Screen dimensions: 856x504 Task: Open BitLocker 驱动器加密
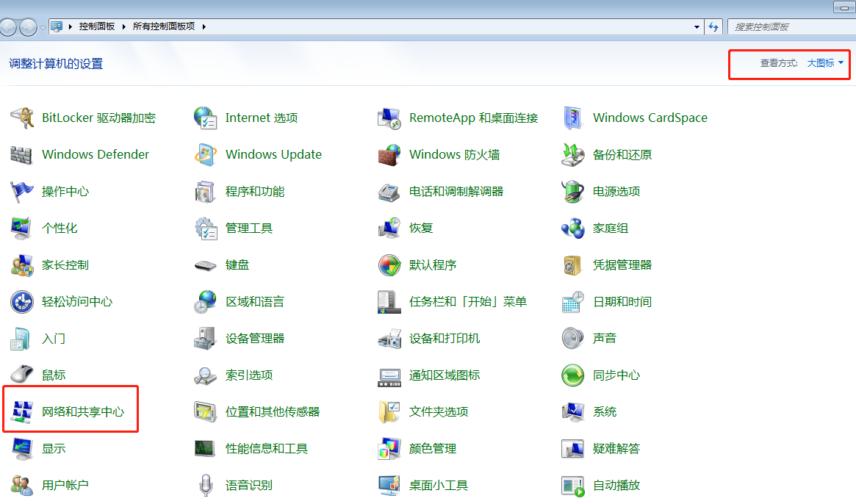tap(98, 118)
